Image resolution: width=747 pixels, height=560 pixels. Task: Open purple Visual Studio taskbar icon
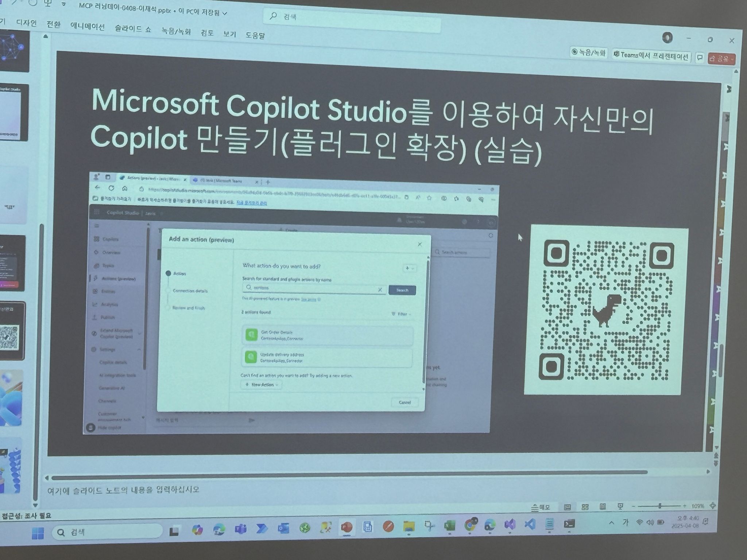pos(510,525)
